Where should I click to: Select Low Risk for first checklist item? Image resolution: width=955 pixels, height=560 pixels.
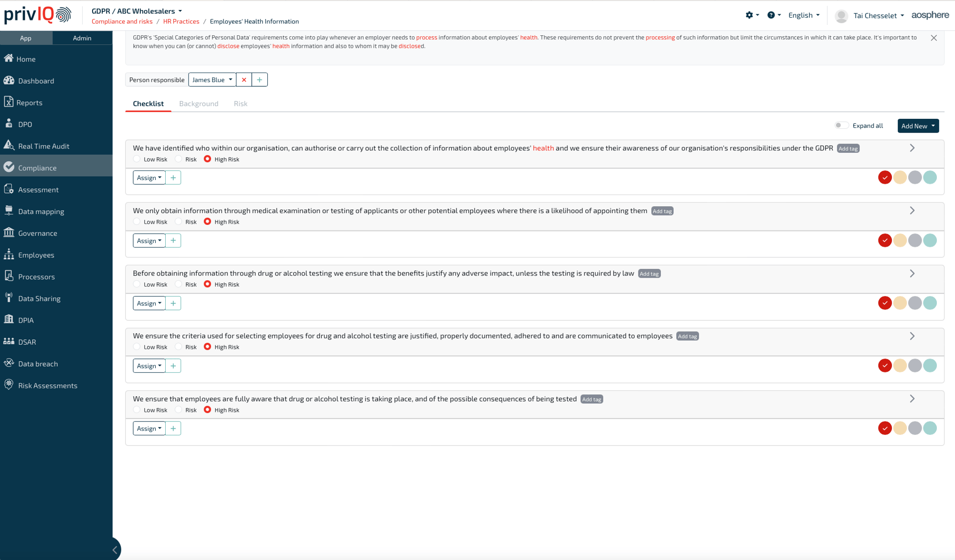click(x=137, y=159)
